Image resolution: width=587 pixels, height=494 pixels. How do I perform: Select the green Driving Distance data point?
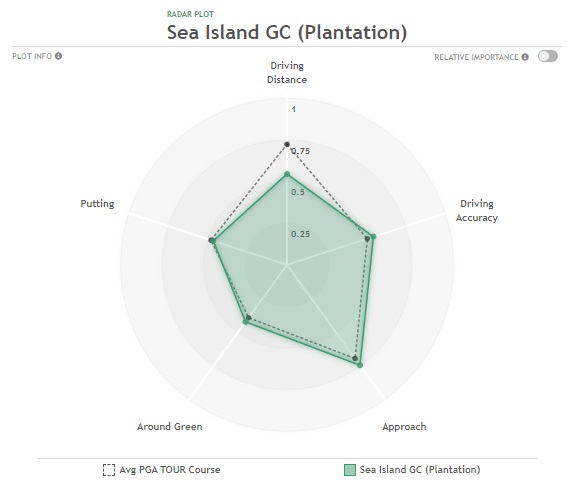pyautogui.click(x=287, y=174)
